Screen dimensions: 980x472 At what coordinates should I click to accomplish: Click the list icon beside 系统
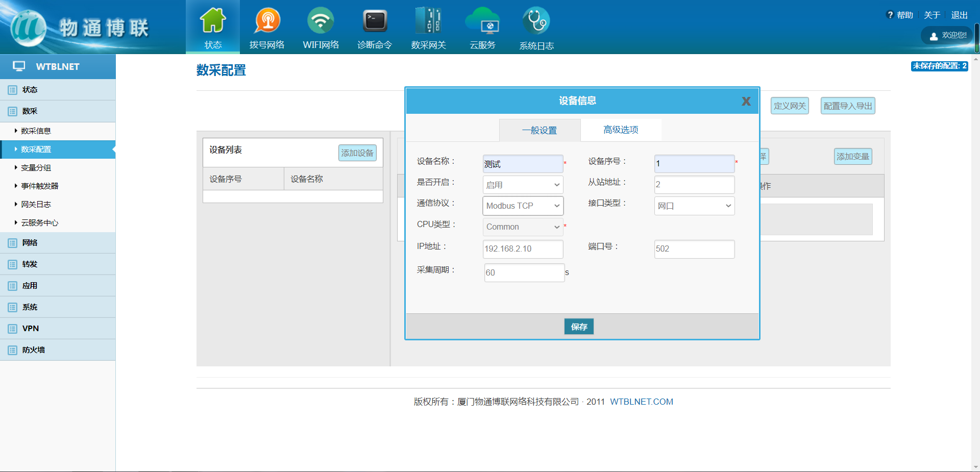click(x=12, y=307)
